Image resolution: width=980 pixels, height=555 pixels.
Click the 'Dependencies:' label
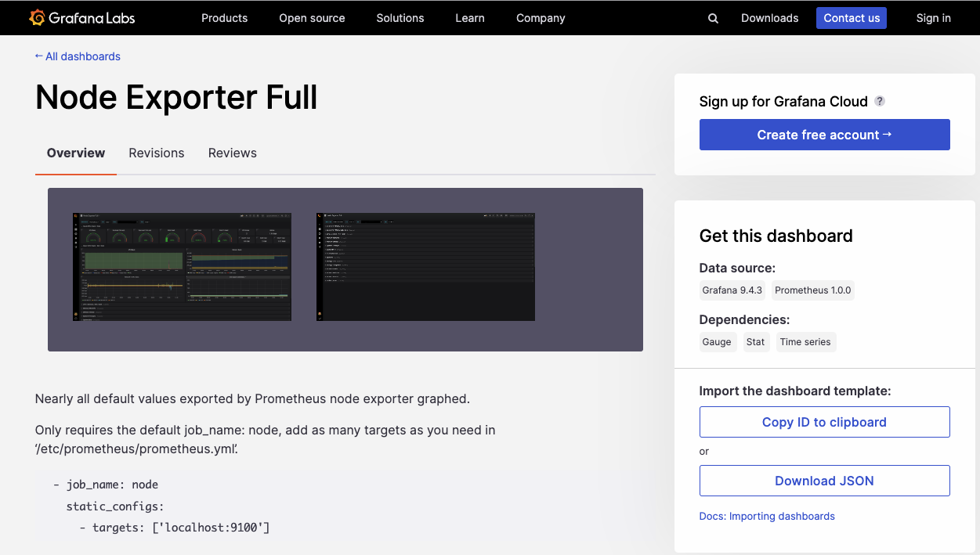coord(745,319)
